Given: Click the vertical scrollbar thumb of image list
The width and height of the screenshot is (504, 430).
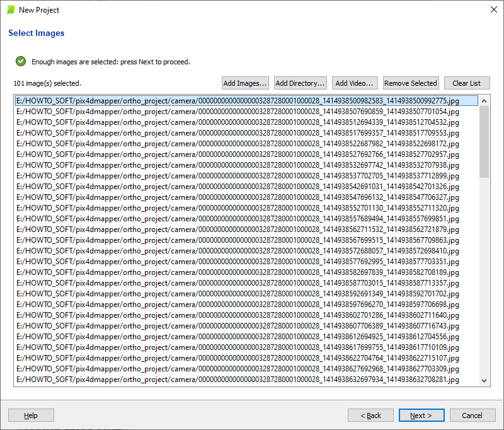Looking at the screenshot, I should point(484,142).
